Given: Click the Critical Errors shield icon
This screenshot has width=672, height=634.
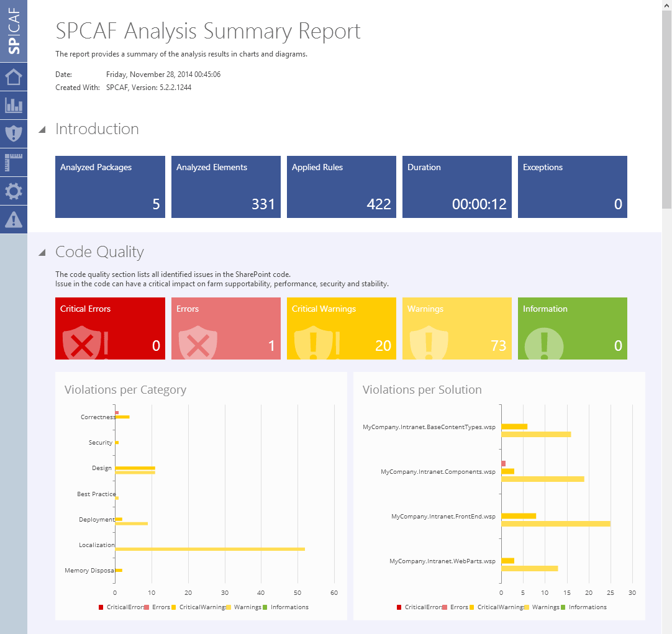Looking at the screenshot, I should 82,343.
